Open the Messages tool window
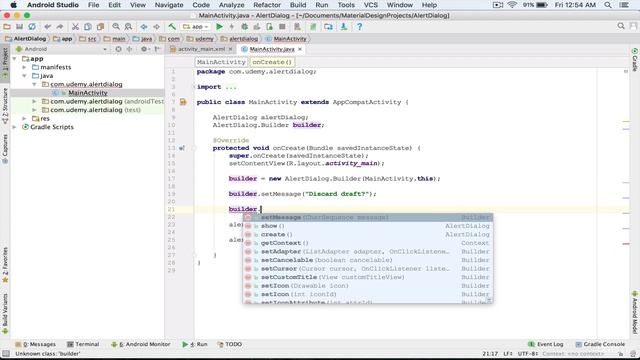Viewport: 640px width, 360px height. pos(36,344)
